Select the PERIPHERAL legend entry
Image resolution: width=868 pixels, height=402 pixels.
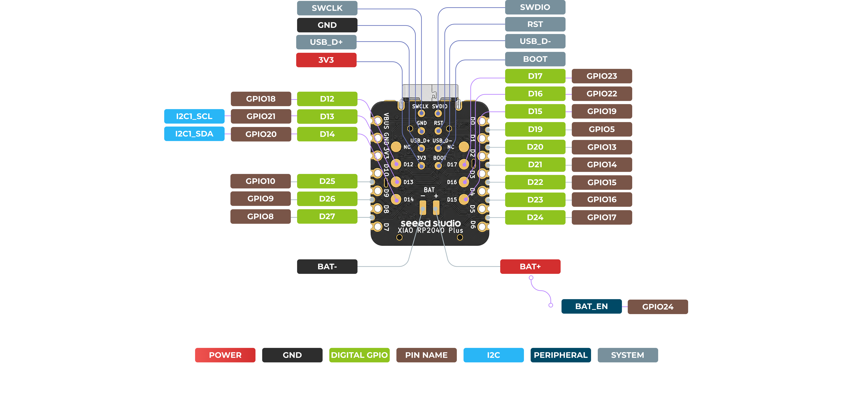click(x=561, y=355)
